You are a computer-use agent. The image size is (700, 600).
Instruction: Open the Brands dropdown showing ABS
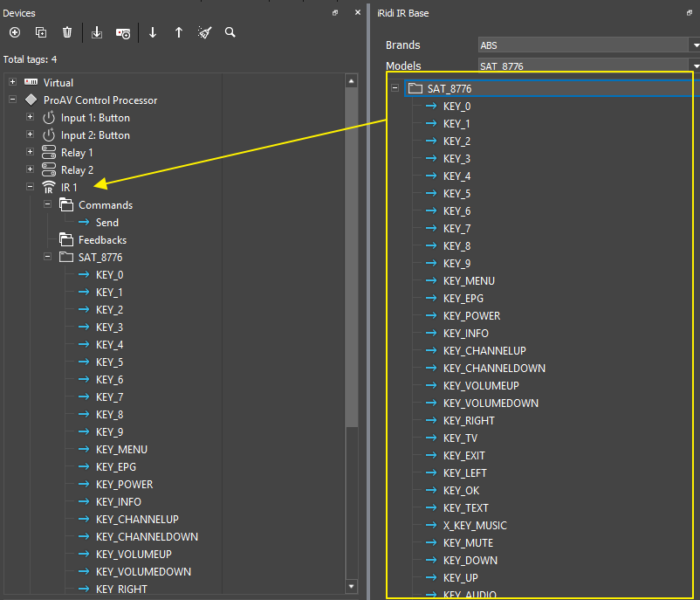(694, 44)
